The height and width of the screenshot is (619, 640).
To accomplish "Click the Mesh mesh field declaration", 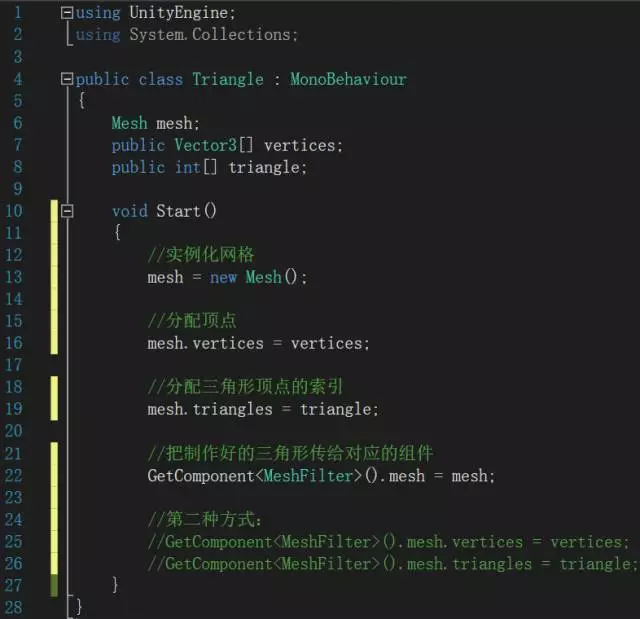I will pyautogui.click(x=156, y=123).
